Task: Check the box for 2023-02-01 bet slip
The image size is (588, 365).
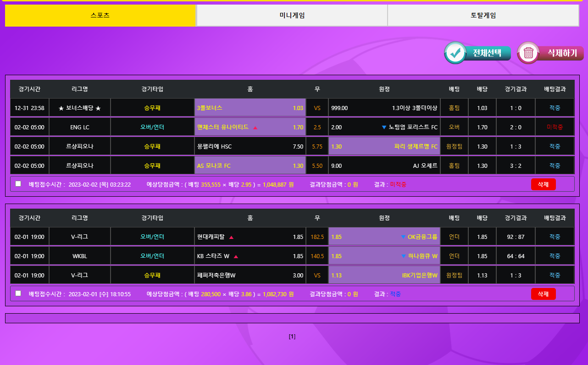Action: click(18, 293)
